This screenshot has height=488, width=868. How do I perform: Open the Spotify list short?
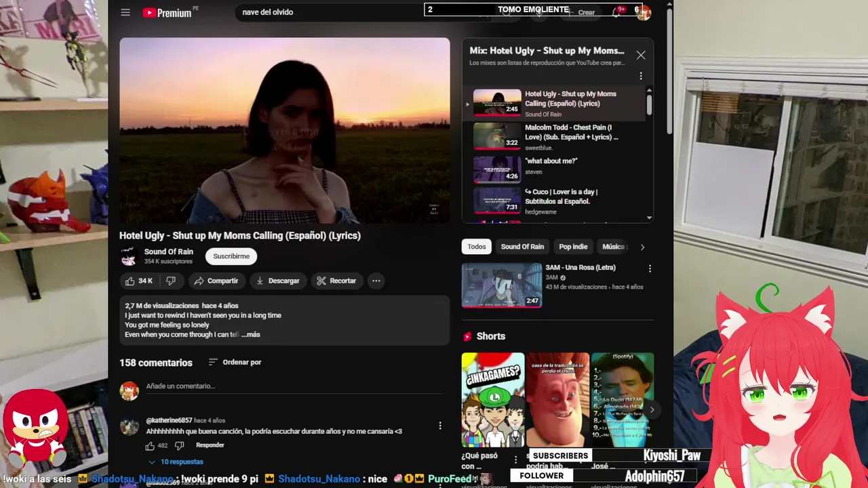point(623,400)
